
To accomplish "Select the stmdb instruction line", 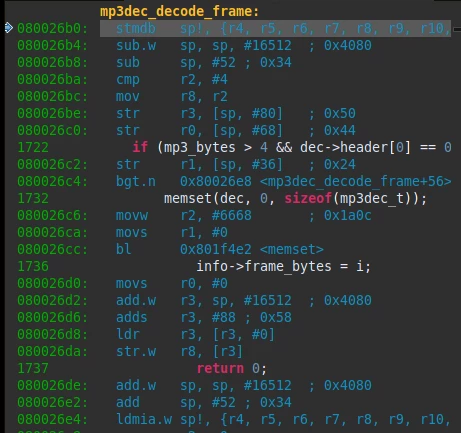I will click(x=275, y=29).
